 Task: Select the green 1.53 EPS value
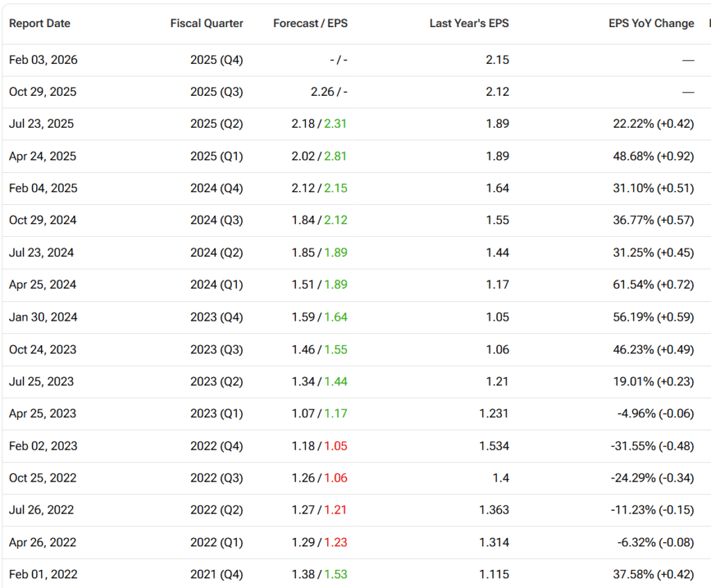(x=335, y=574)
